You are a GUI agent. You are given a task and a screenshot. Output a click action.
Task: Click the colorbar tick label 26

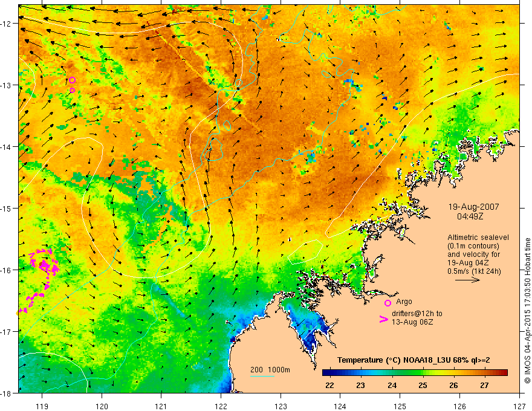pos(453,385)
